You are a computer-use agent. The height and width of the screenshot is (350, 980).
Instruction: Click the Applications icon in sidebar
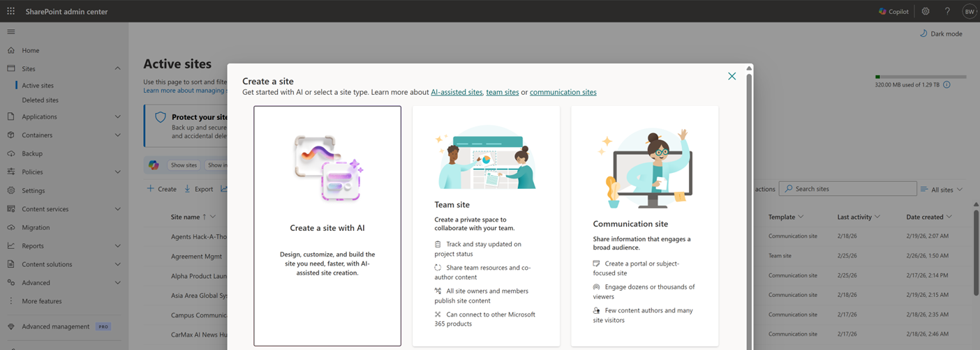10,116
